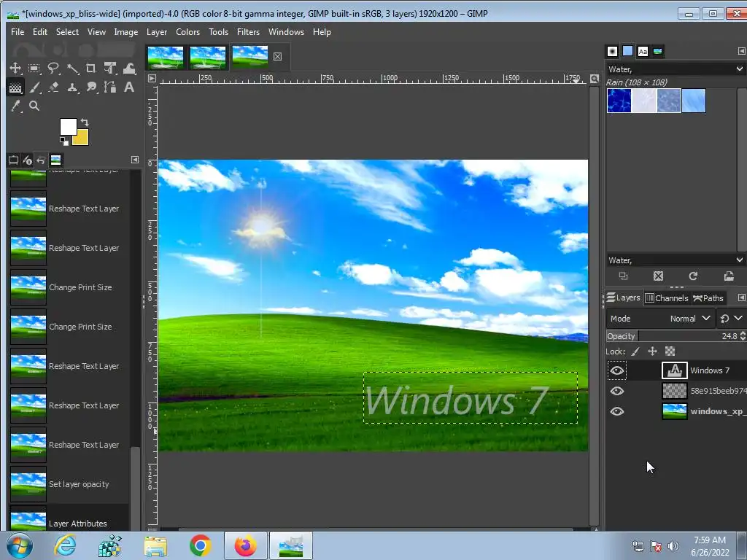Viewport: 747px width, 560px height.
Task: Open the Filters menu
Action: tap(248, 32)
